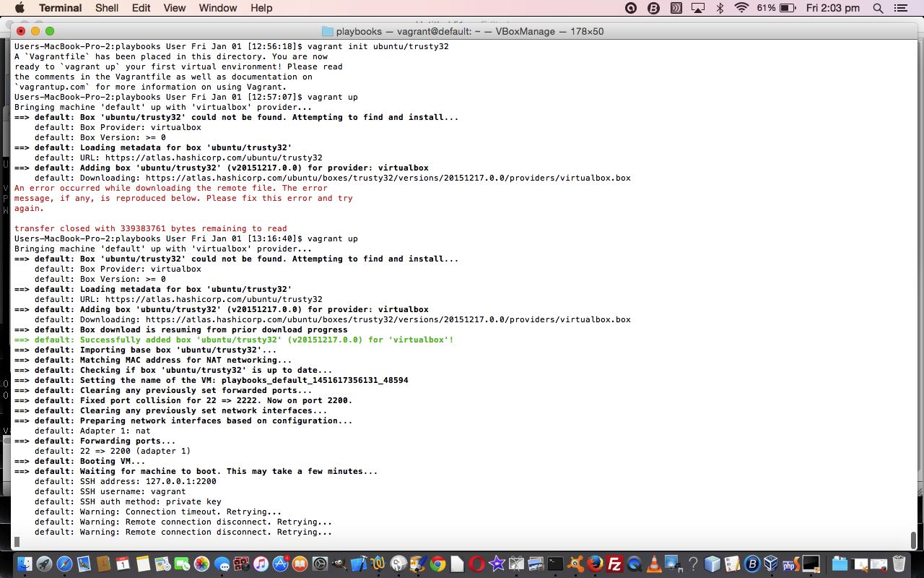924x578 pixels.
Task: Click the playbooks window title text
Action: click(470, 31)
